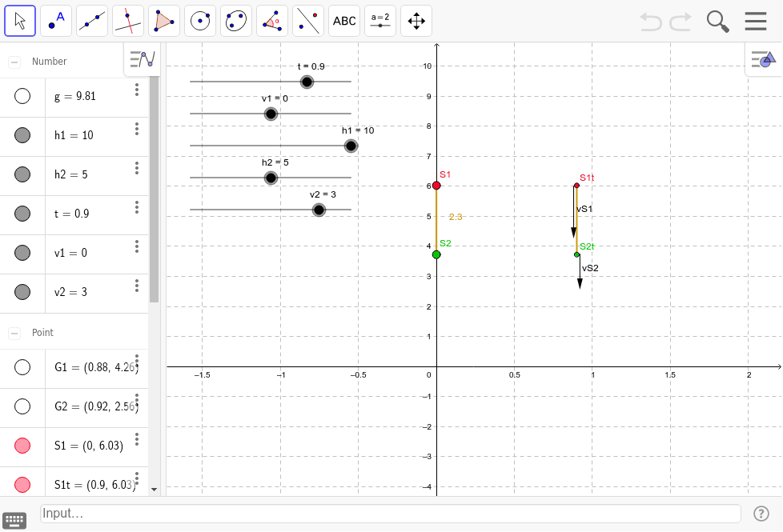783x532 pixels.
Task: Open Graphics view style bar
Action: (764, 59)
